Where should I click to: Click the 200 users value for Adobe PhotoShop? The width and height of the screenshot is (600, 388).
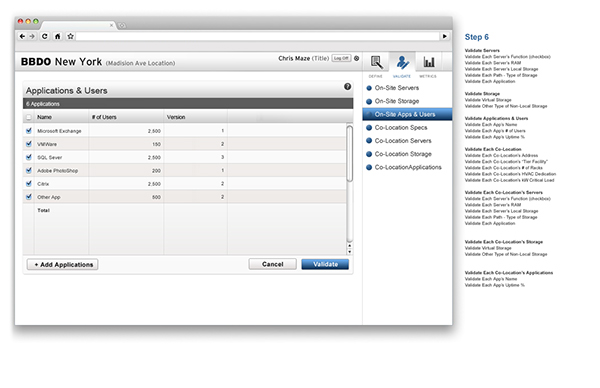pos(156,171)
